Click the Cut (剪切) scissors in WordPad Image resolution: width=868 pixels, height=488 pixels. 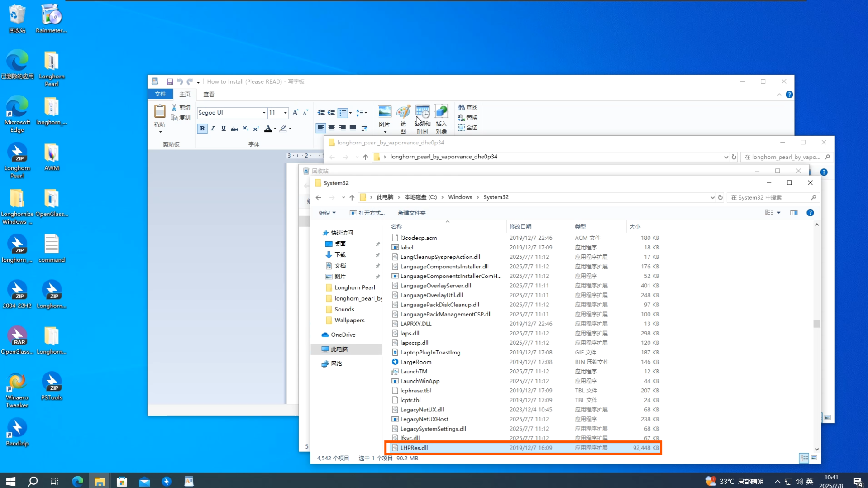(x=181, y=108)
